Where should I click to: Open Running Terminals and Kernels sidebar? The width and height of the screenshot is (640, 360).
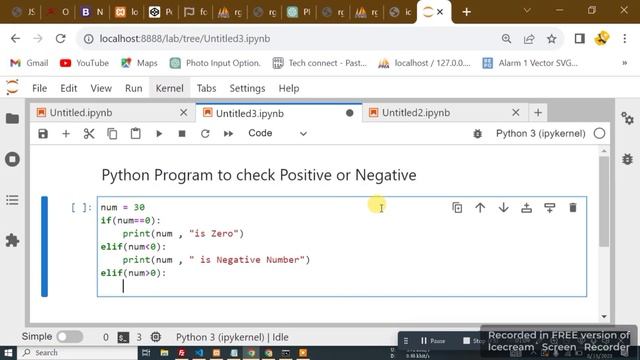pos(12,159)
